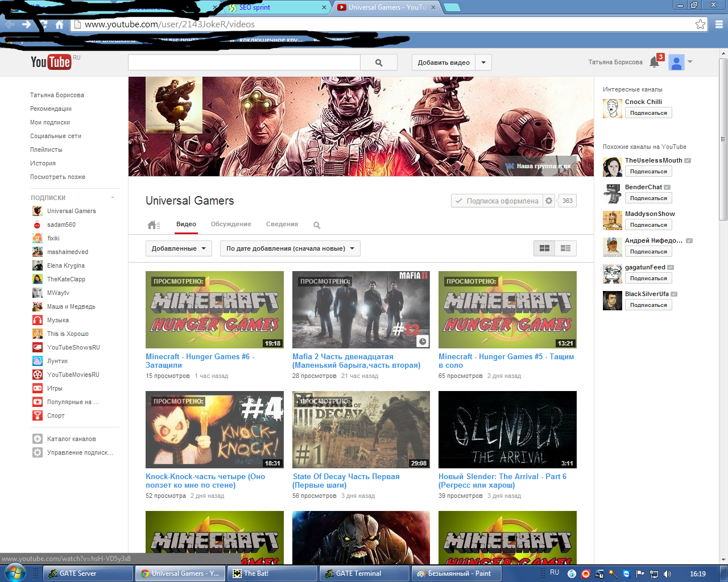This screenshot has width=728, height=582.
Task: Open Chrome menu icon
Action: click(x=719, y=24)
